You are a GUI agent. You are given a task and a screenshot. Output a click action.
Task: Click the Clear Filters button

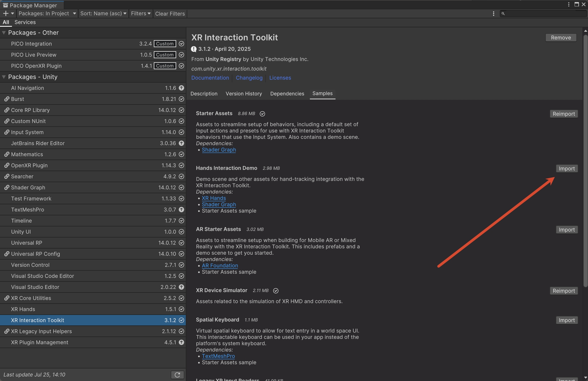pyautogui.click(x=170, y=14)
